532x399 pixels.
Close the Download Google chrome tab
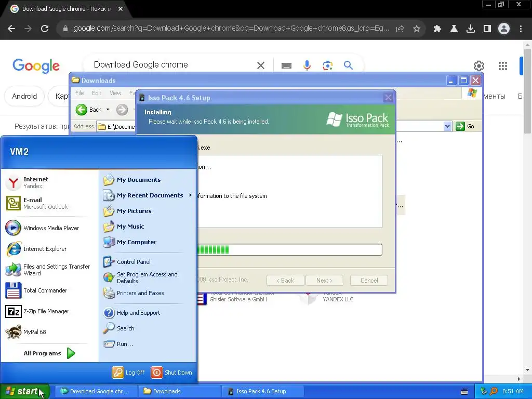[x=121, y=9]
